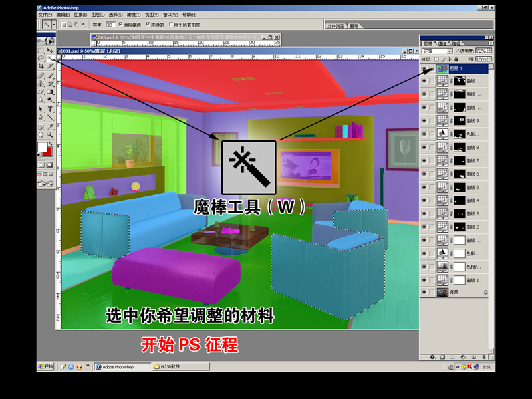Select the Move tool in the toolbox
This screenshot has width=532, height=399.
pyautogui.click(x=50, y=51)
